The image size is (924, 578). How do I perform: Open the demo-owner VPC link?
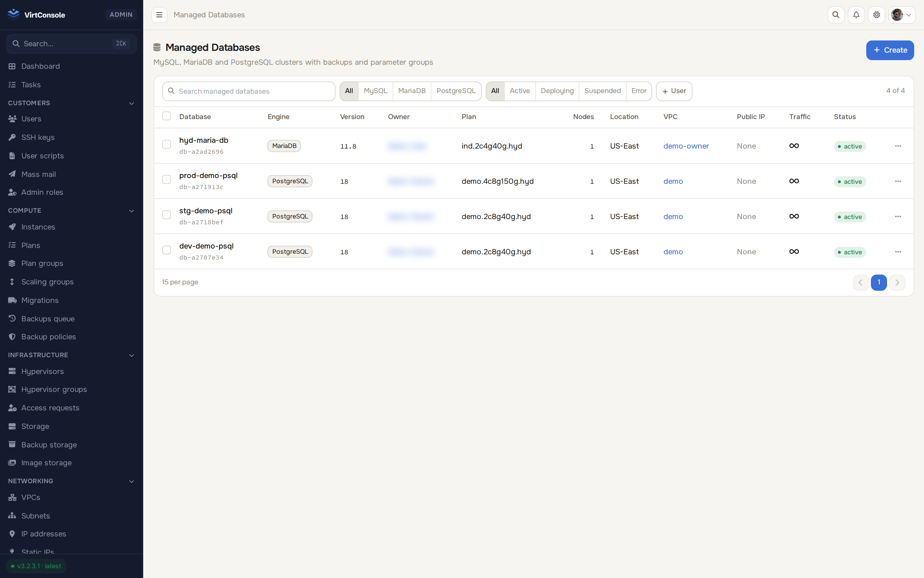[686, 146]
